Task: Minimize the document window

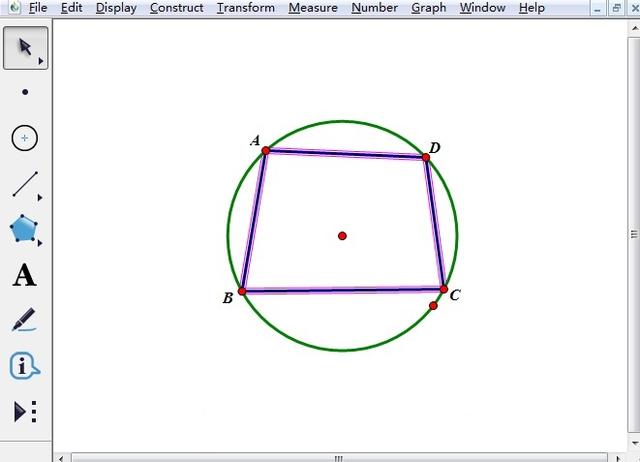Action: (598, 8)
